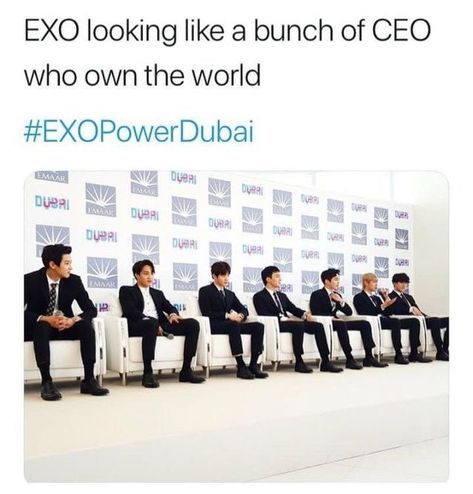Tap the fourth seated man from the left
The height and width of the screenshot is (494, 473).
tap(287, 317)
